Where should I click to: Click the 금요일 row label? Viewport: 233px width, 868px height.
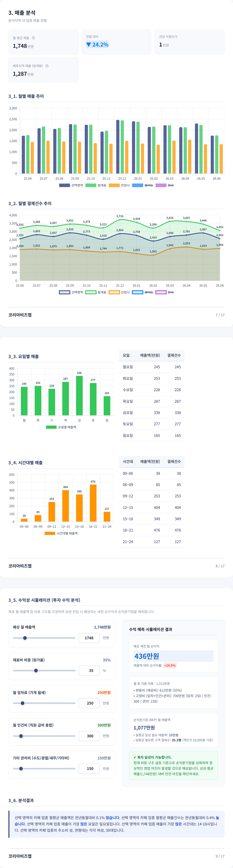tap(128, 413)
